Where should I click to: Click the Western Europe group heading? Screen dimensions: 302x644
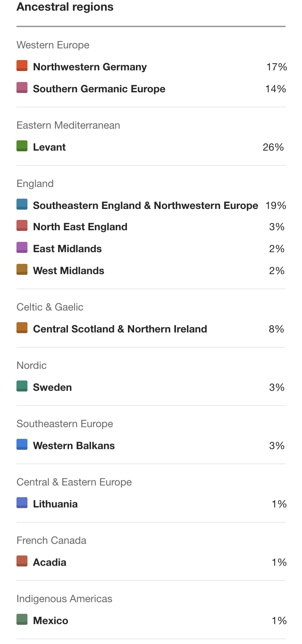[x=53, y=45]
